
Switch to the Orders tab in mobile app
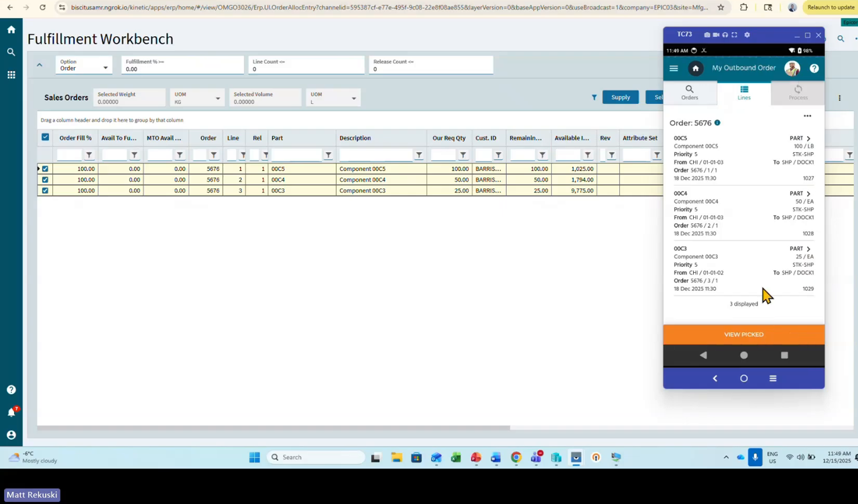pyautogui.click(x=690, y=93)
